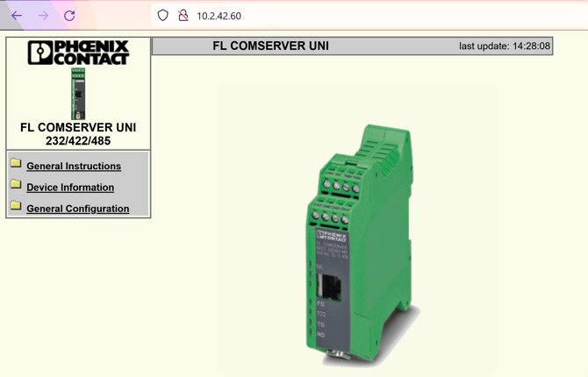
Task: Open the Device Information link
Action: click(70, 188)
